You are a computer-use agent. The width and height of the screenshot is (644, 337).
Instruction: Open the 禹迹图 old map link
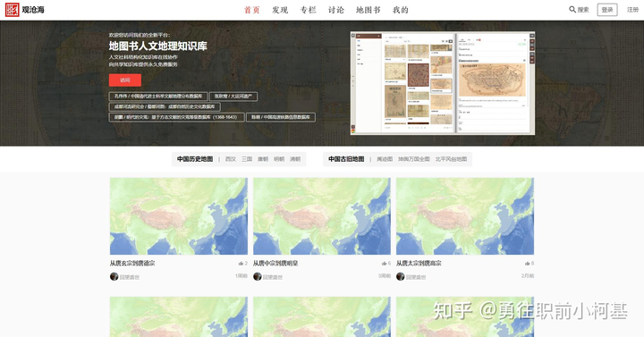click(x=385, y=159)
